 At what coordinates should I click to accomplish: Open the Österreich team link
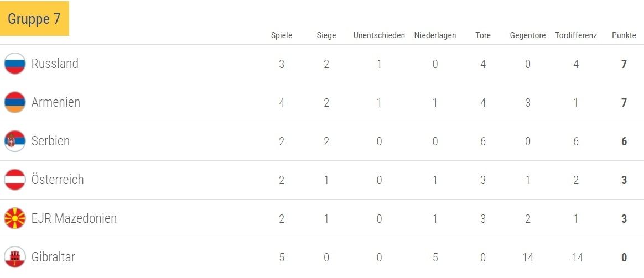point(58,180)
